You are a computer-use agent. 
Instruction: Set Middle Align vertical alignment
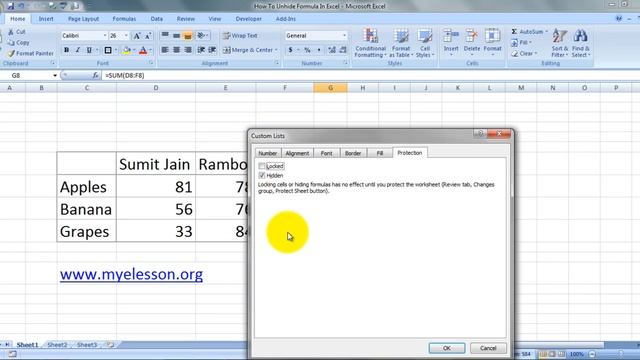pos(176,36)
